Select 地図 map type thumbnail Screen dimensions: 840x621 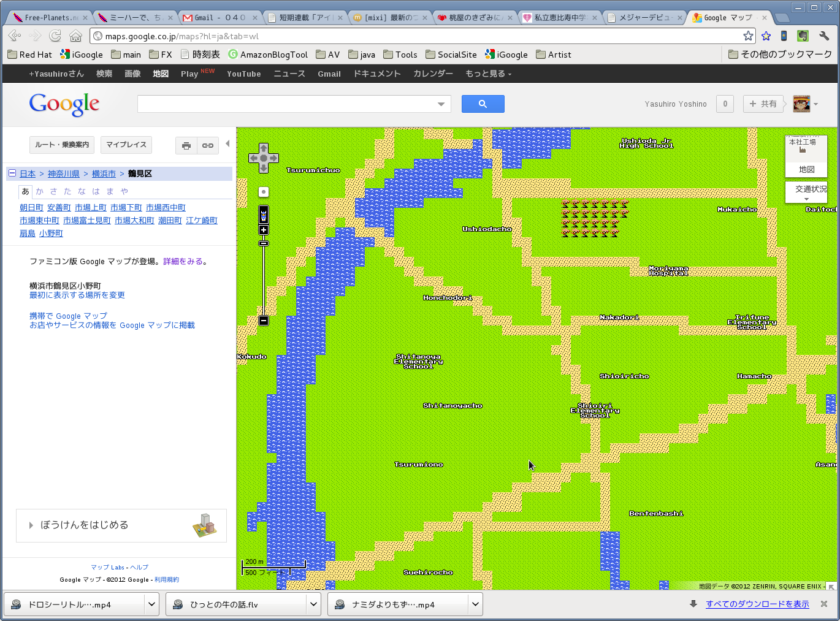[806, 156]
